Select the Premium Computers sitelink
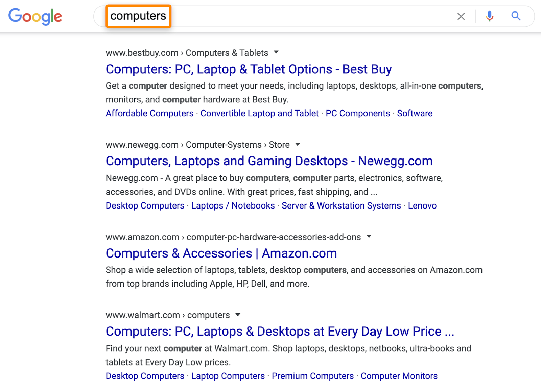This screenshot has height=392, width=541. pos(312,376)
